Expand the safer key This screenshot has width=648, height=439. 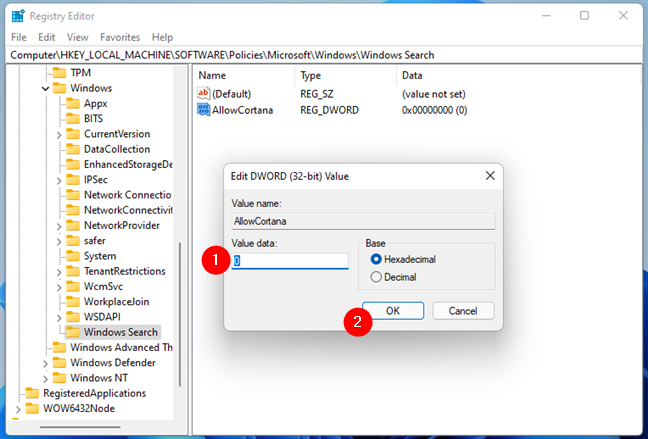(59, 241)
